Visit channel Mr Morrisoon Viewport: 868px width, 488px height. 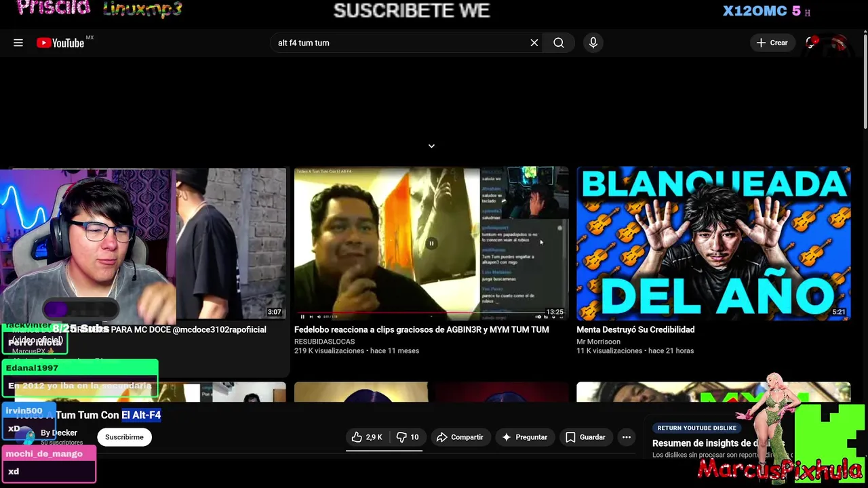598,342
